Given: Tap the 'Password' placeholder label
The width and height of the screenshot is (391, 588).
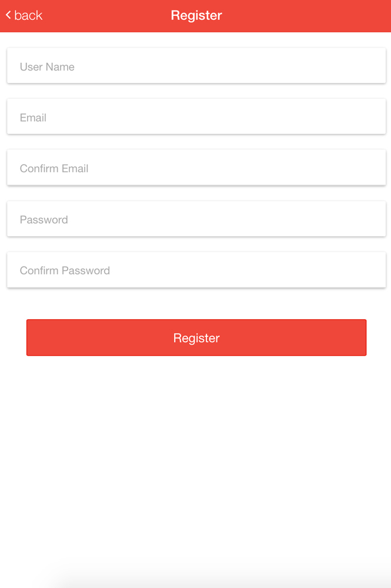Looking at the screenshot, I should point(44,220).
